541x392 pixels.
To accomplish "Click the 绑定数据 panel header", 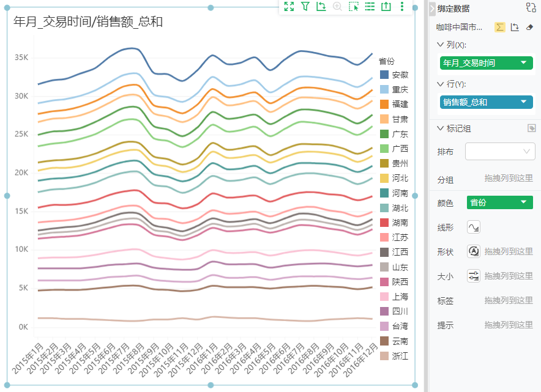I will tap(453, 9).
